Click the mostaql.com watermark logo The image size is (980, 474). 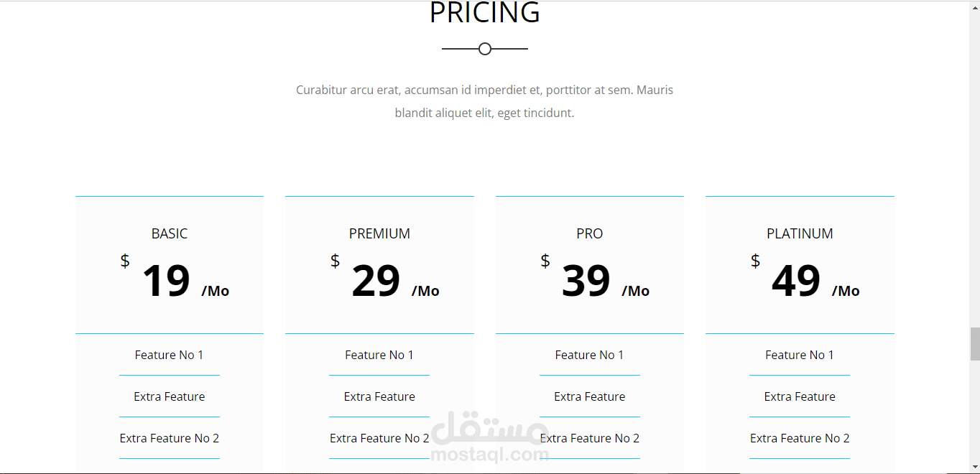489,438
